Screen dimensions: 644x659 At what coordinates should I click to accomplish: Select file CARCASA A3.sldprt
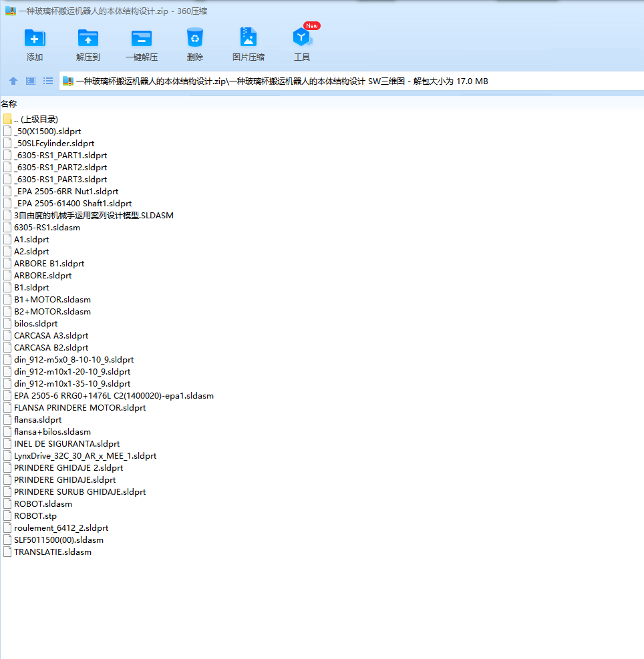(51, 336)
